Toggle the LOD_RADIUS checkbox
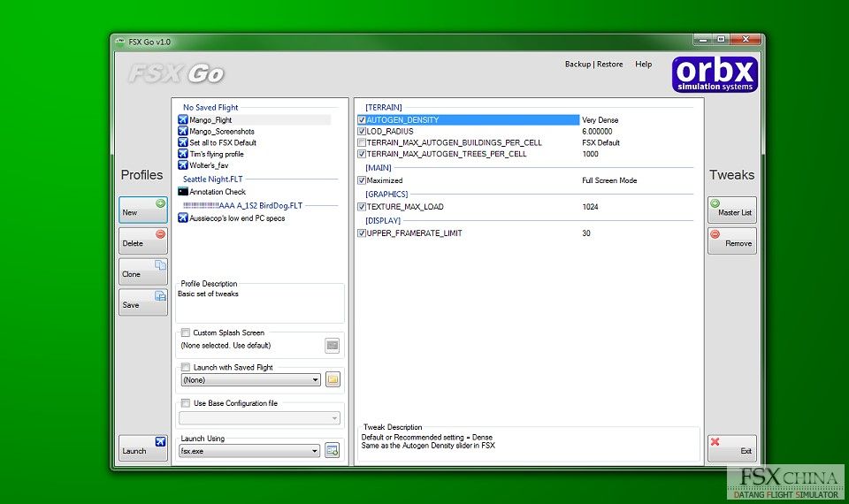 362,131
